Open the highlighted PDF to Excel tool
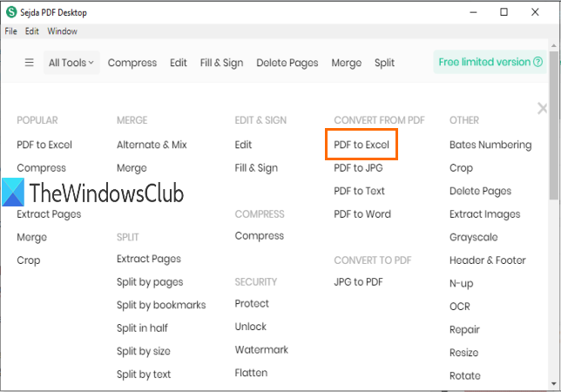This screenshot has width=561, height=392. tap(362, 145)
